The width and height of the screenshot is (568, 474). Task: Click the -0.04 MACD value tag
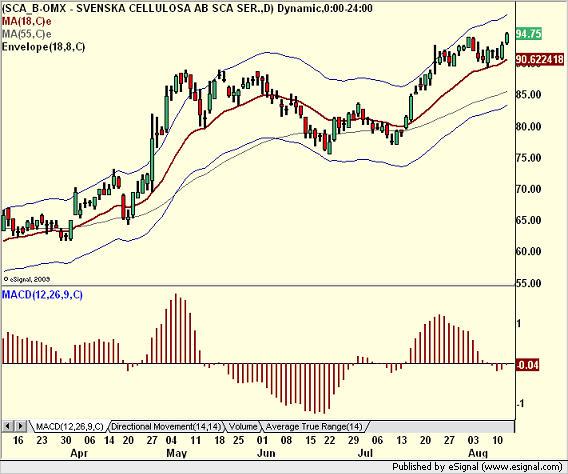click(x=527, y=365)
